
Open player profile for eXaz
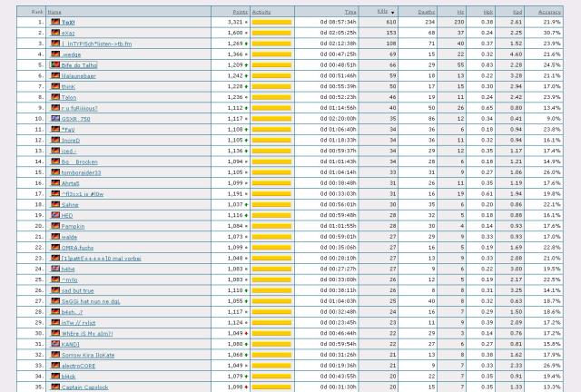[68, 33]
